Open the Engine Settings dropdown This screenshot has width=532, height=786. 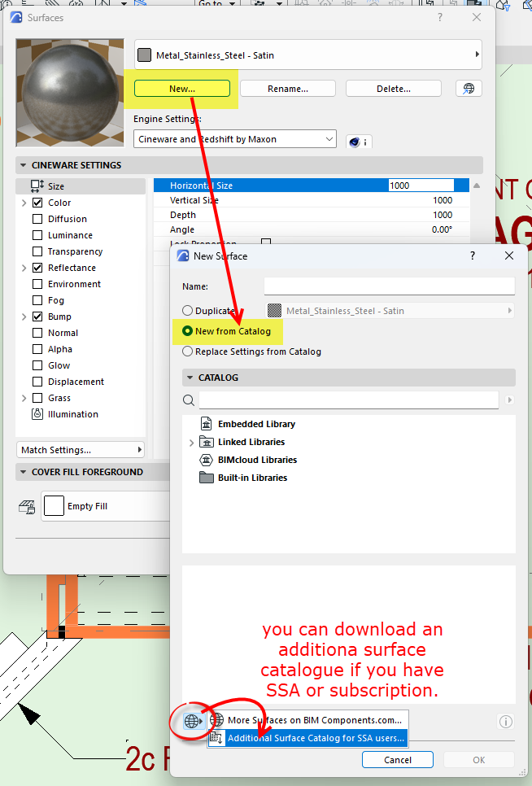click(x=235, y=139)
